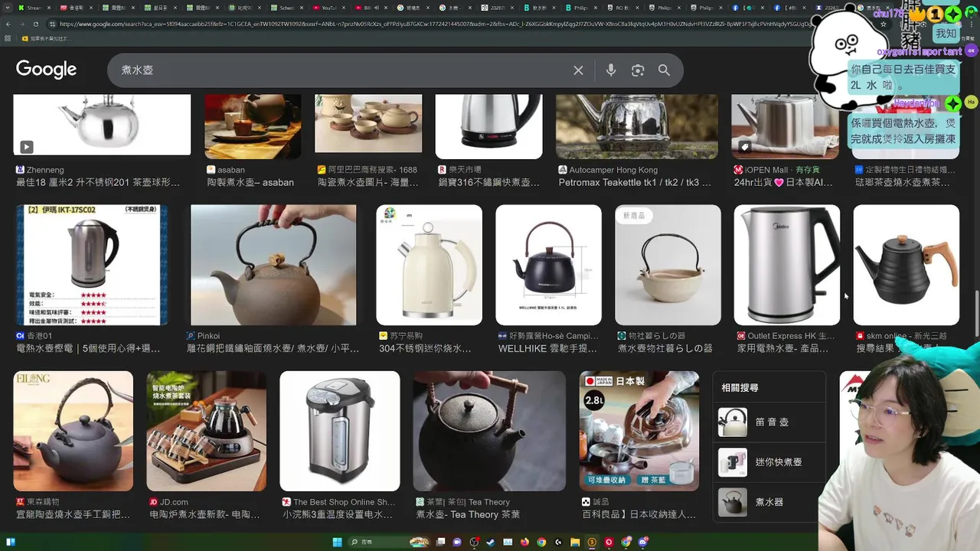Image resolution: width=980 pixels, height=551 pixels.
Task: Click 家用電熱水壺 Outlet Express caption
Action: 782,348
